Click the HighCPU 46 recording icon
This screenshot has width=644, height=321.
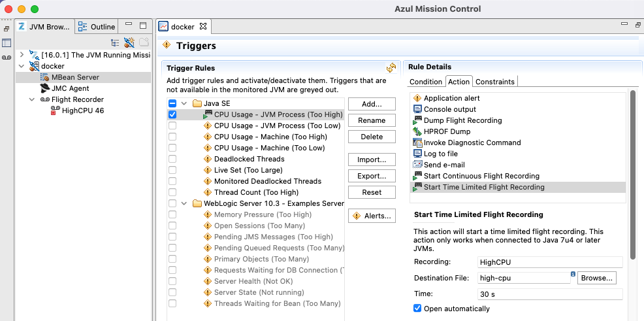[x=56, y=110]
